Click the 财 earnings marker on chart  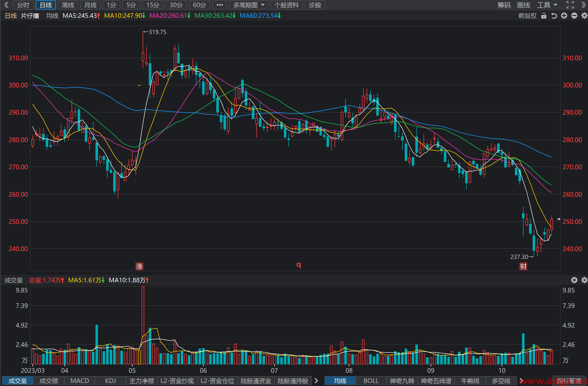click(523, 266)
